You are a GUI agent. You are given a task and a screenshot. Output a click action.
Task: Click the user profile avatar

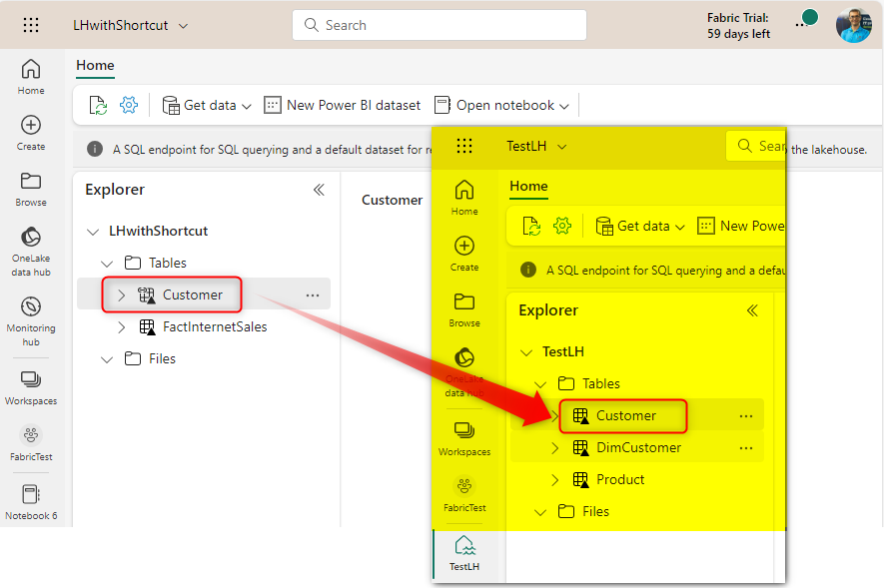pyautogui.click(x=853, y=25)
